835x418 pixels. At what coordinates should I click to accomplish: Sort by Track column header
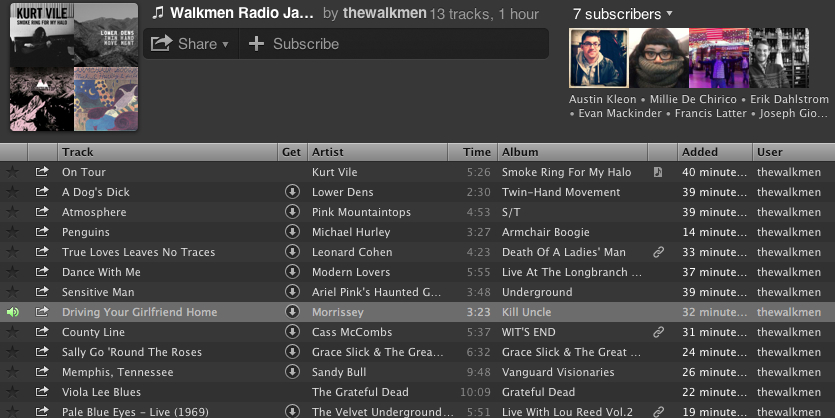click(167, 152)
